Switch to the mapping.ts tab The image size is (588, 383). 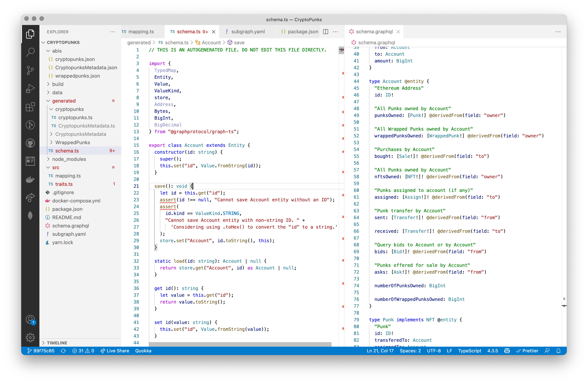point(141,32)
